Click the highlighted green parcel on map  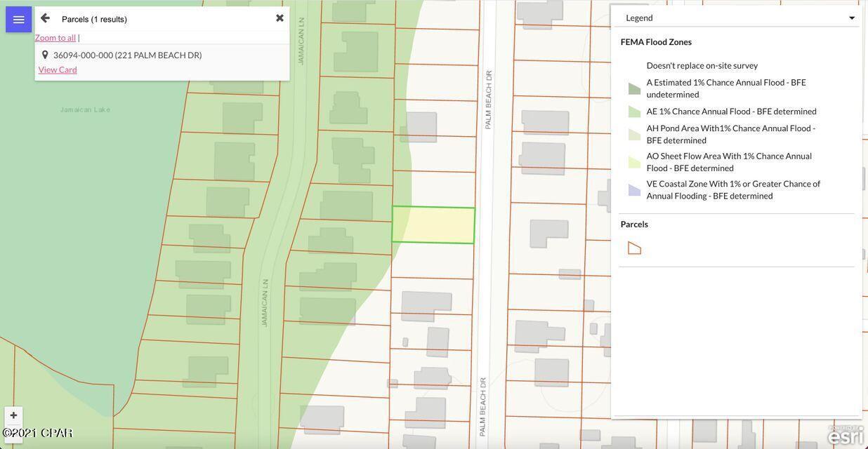(x=433, y=225)
